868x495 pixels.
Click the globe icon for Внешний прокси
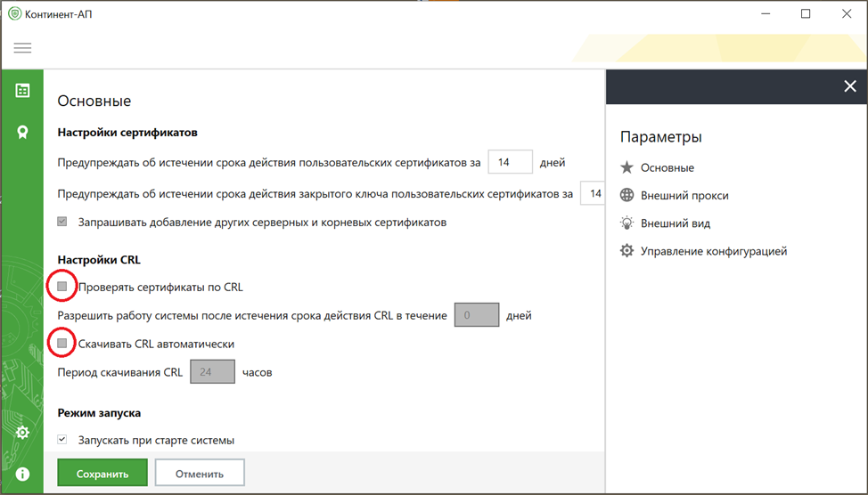[626, 196]
